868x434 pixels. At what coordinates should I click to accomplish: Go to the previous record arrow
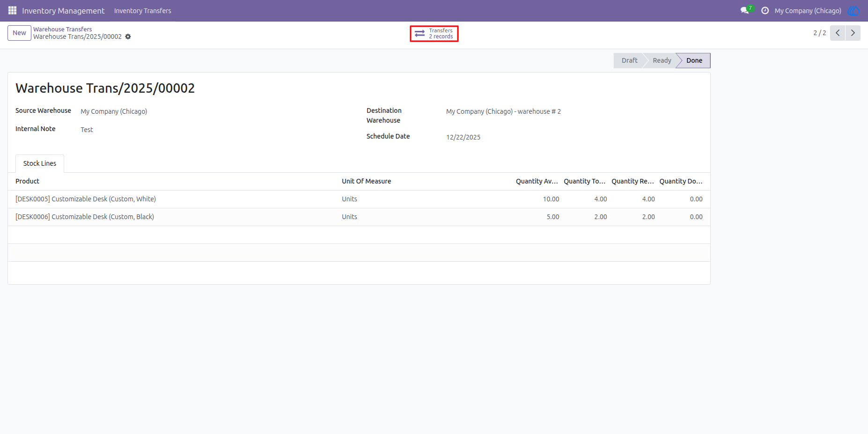838,33
